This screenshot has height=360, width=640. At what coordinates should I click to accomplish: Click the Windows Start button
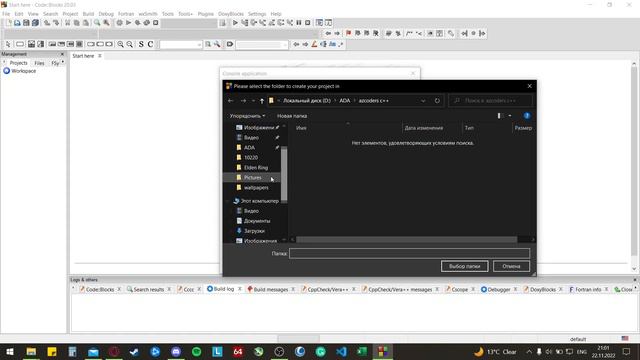[x=10, y=351]
